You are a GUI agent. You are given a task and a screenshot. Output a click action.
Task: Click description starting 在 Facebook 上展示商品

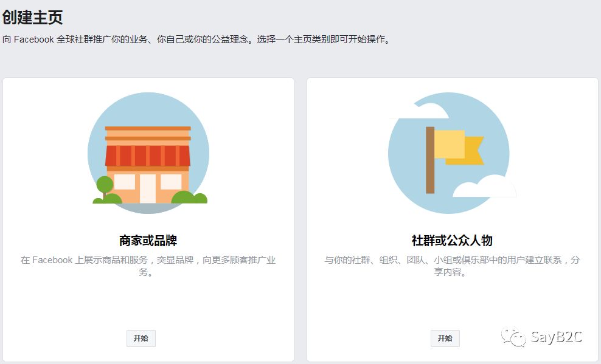(148, 266)
